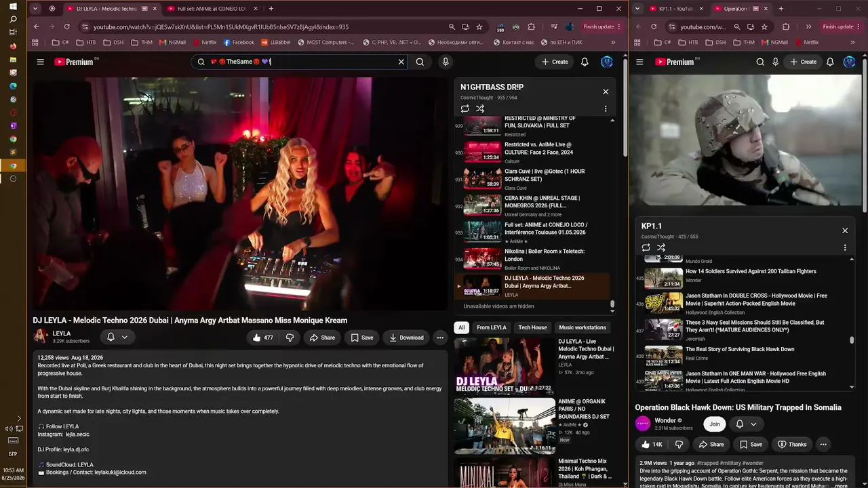Click Save button under DJ LEYLA video
Image resolution: width=868 pixels, height=488 pixels.
(361, 338)
